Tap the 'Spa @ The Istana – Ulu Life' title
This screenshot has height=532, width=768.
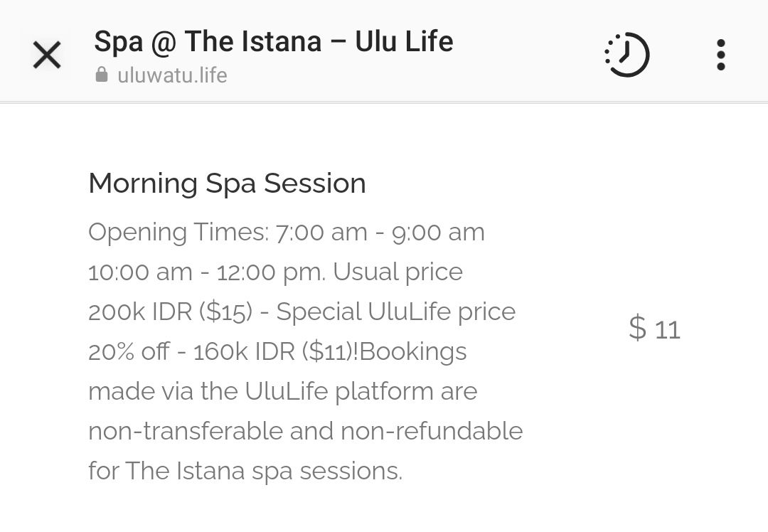click(274, 41)
